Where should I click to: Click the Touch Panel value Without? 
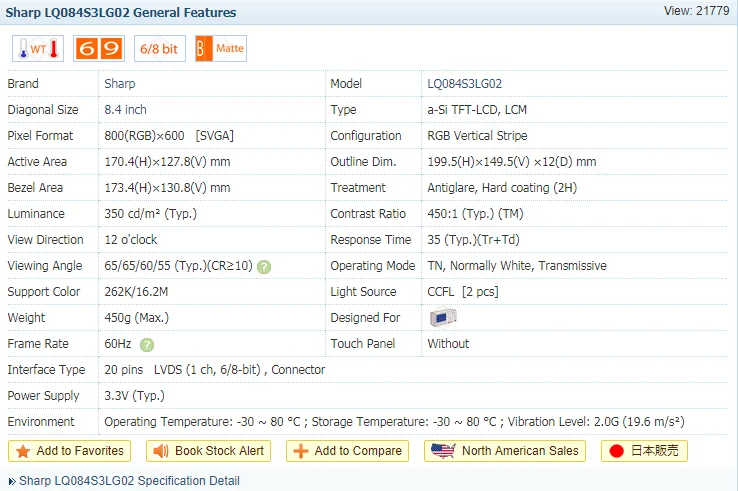[x=448, y=344]
